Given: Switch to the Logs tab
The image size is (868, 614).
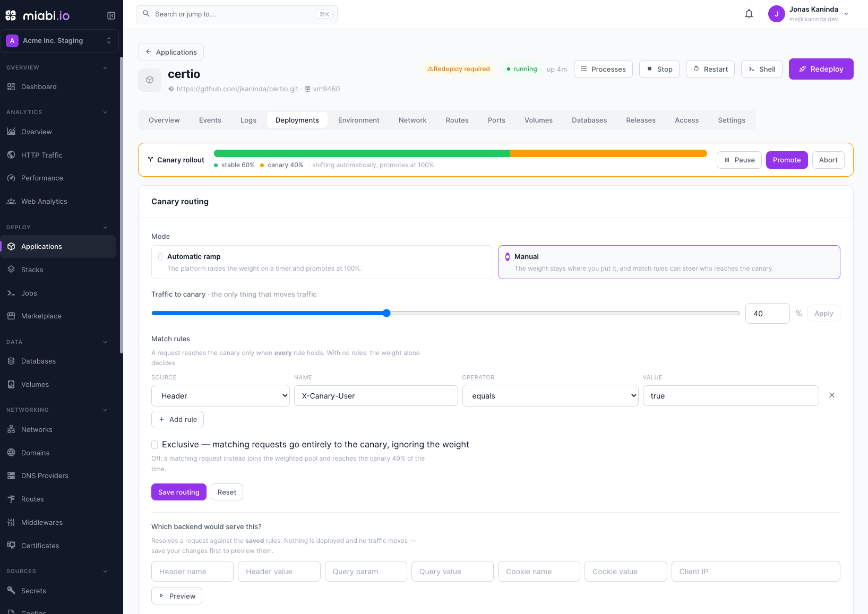Looking at the screenshot, I should coord(248,120).
